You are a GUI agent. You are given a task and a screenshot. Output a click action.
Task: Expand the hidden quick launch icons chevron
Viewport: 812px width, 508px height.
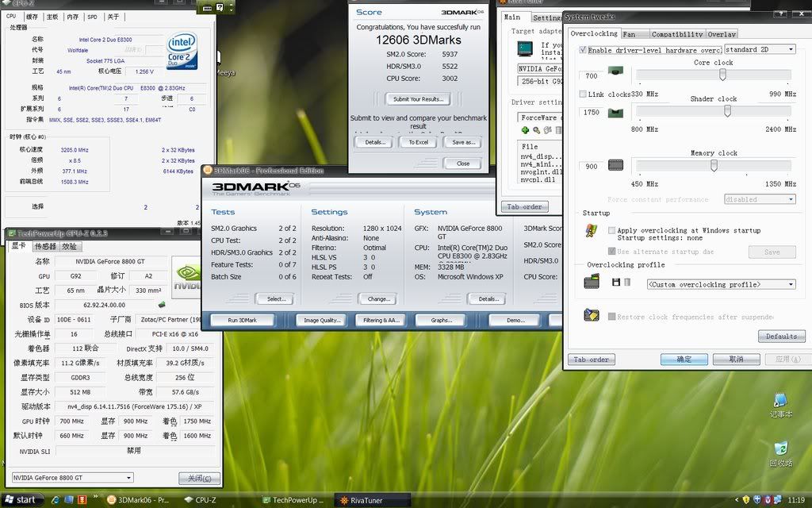(x=95, y=497)
